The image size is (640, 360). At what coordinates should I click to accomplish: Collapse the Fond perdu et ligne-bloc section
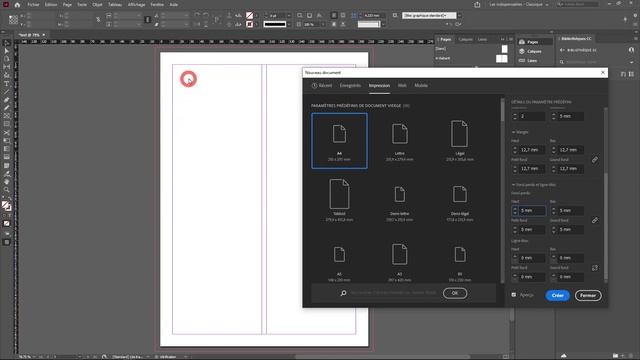click(513, 185)
